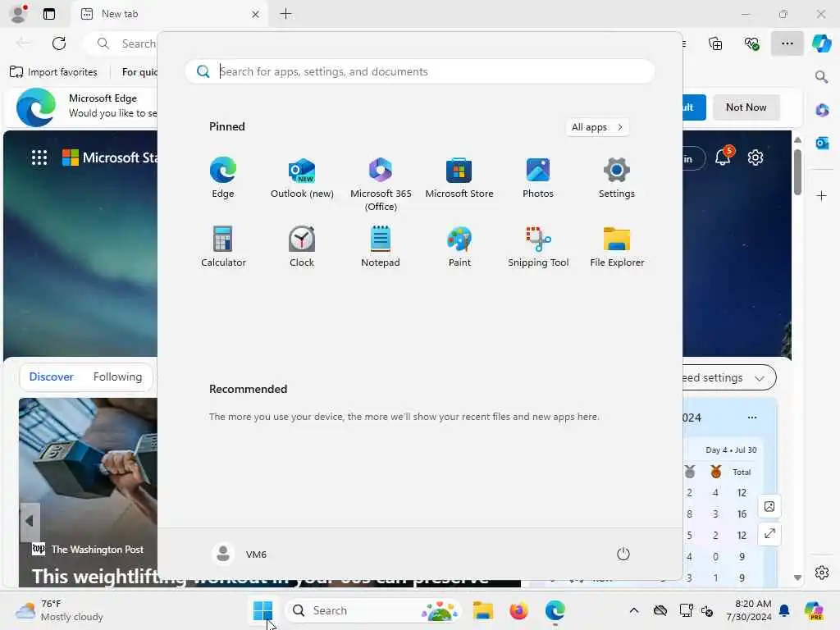Click the Edge page vertical scrollbar
Screen dimensions: 840x630
pos(797,172)
